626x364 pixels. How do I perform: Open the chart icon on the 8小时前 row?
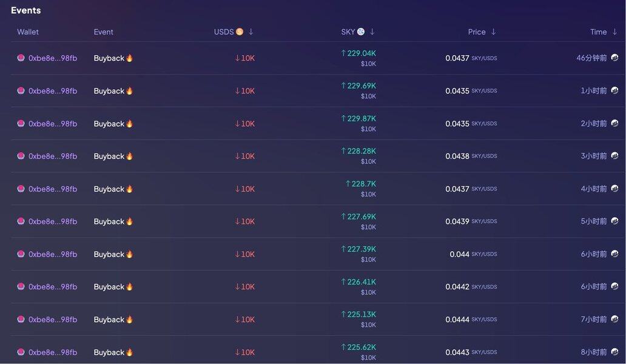pyautogui.click(x=614, y=352)
